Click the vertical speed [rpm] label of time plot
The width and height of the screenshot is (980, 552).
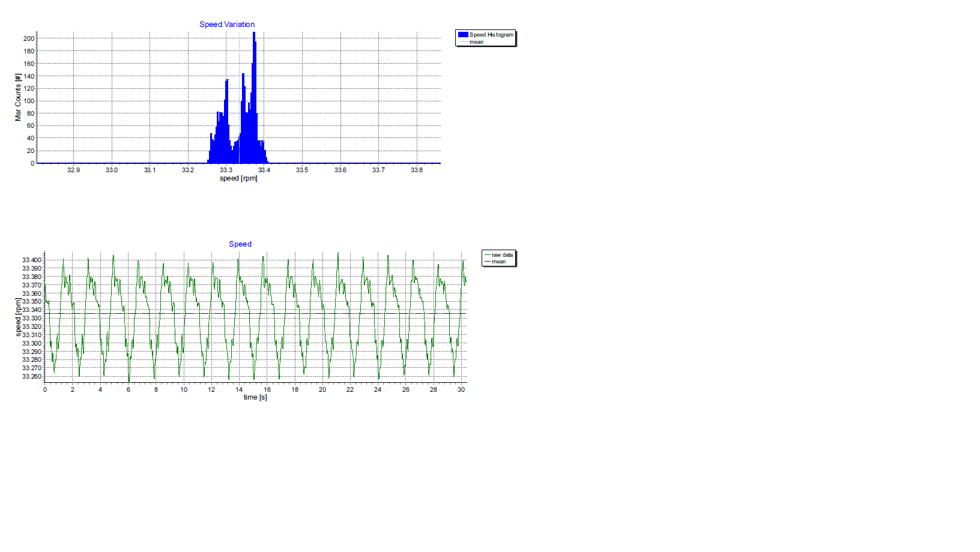tap(18, 316)
